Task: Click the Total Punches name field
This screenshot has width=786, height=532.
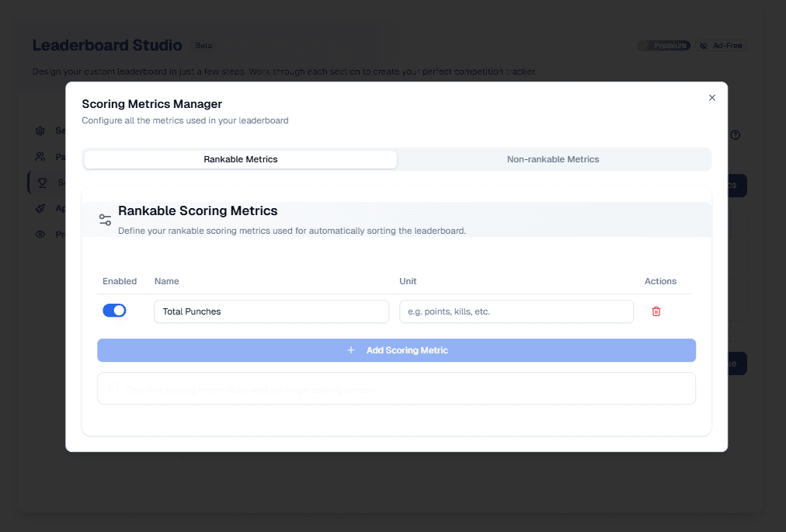Action: pyautogui.click(x=272, y=311)
